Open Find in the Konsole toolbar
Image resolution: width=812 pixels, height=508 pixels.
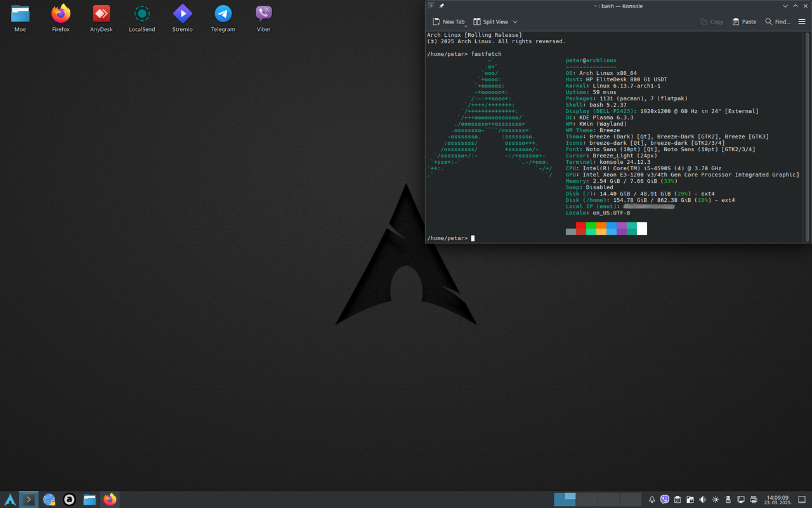pyautogui.click(x=778, y=22)
